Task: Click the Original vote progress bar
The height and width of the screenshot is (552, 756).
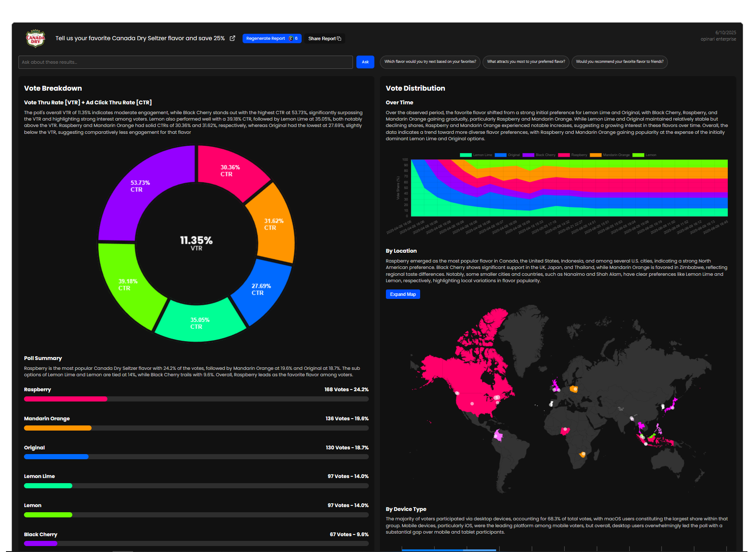Action: click(x=196, y=457)
